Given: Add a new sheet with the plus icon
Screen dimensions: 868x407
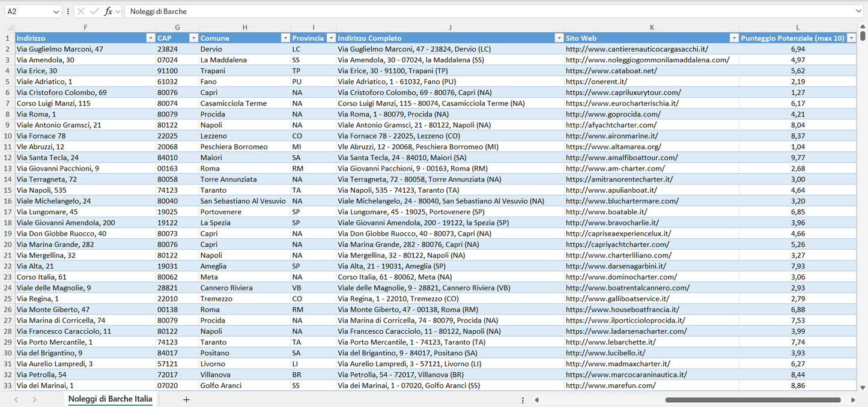Looking at the screenshot, I should pyautogui.click(x=186, y=400).
